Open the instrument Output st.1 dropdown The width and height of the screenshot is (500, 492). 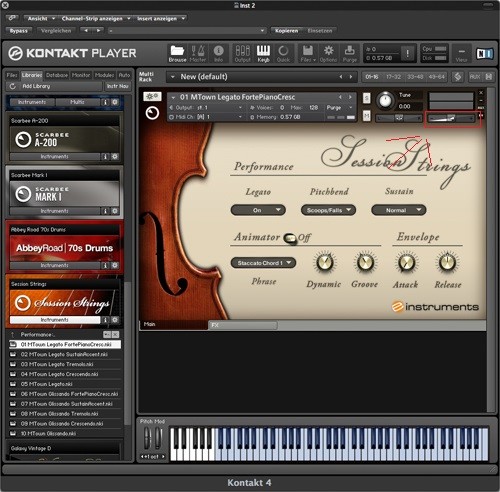click(x=206, y=108)
